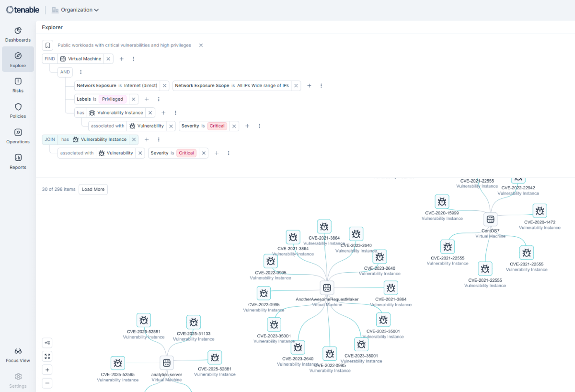Open the Organization dropdown
Image resolution: width=575 pixels, height=392 pixels.
[75, 10]
